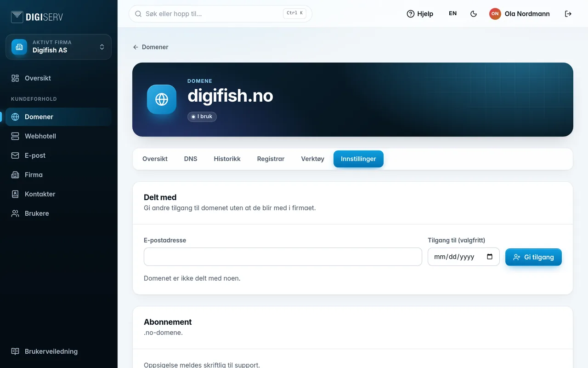Image resolution: width=588 pixels, height=368 pixels.
Task: Click the I bruk status badge
Action: (202, 117)
